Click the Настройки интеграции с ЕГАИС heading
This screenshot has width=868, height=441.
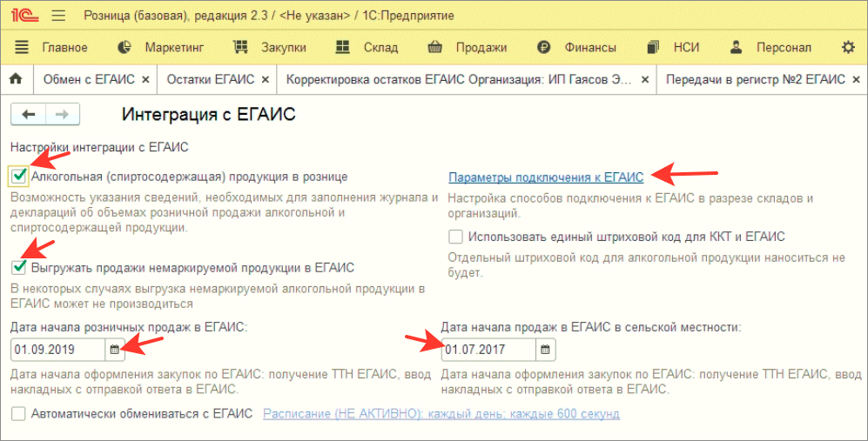pos(99,148)
